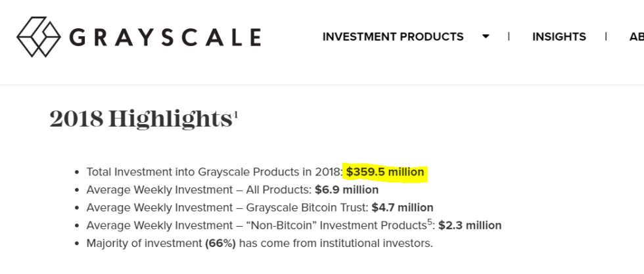The height and width of the screenshot is (274, 644).
Task: Open footnote 1 beside 2018 Highlights
Action: pos(235,113)
